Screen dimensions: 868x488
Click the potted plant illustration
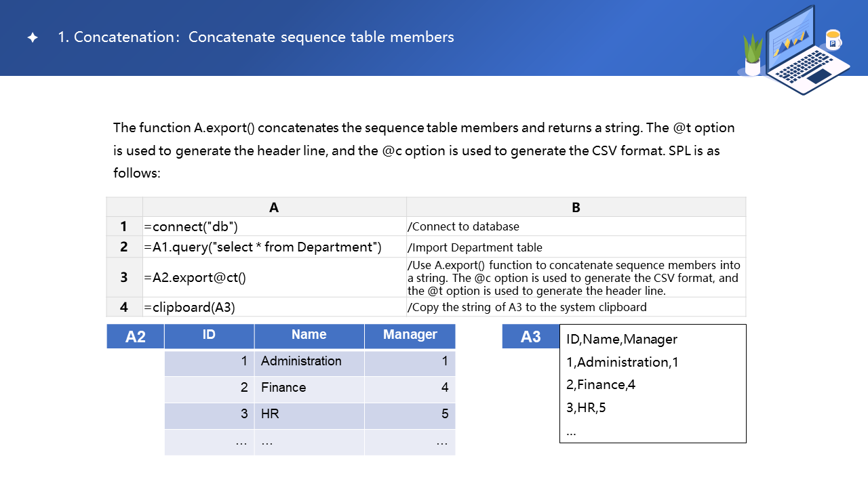[753, 56]
